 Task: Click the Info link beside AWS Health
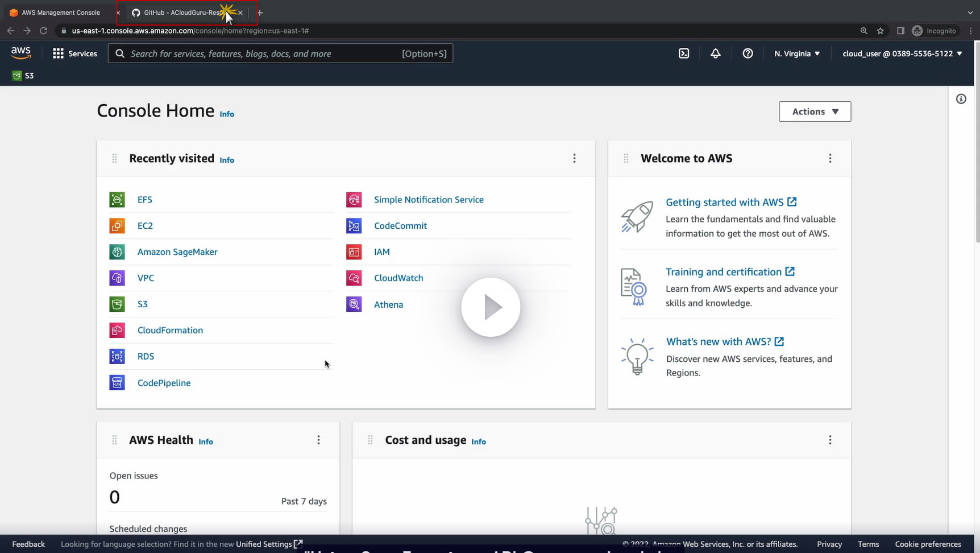tap(206, 441)
